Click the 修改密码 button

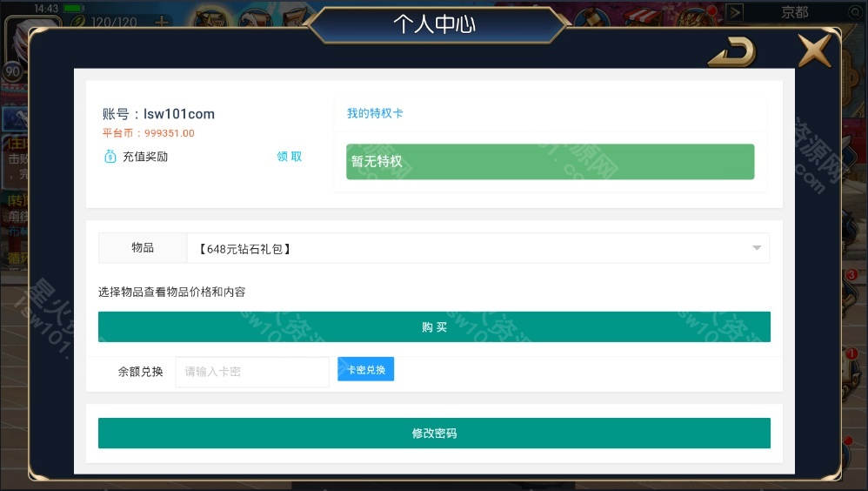point(434,433)
